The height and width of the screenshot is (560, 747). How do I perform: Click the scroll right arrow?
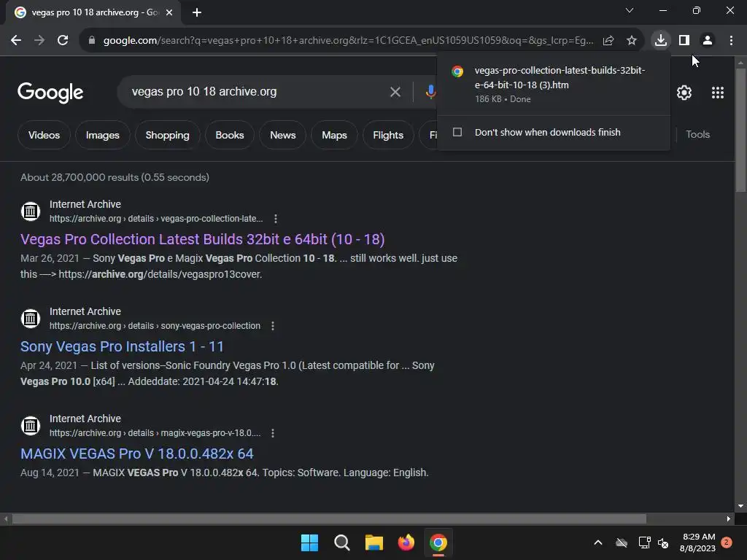729,518
